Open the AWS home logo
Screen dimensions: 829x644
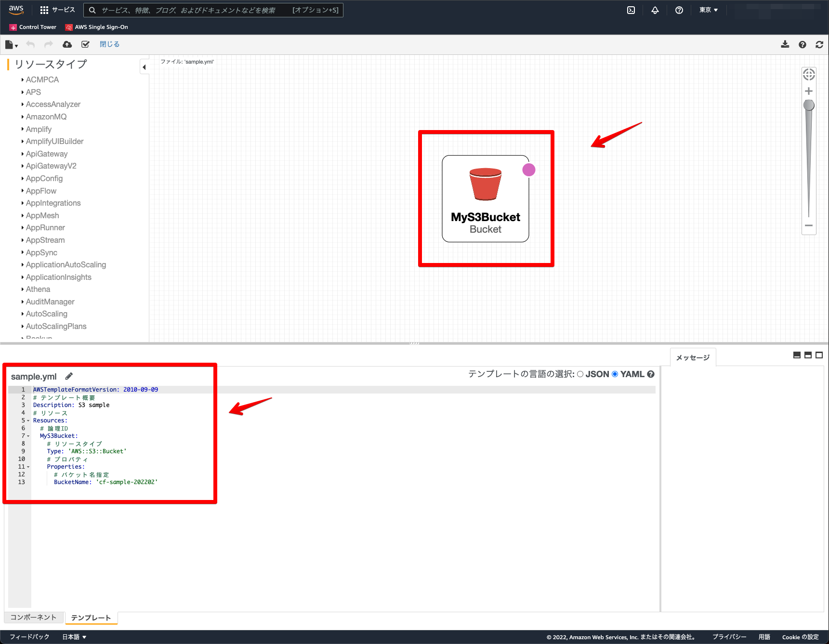[16, 10]
